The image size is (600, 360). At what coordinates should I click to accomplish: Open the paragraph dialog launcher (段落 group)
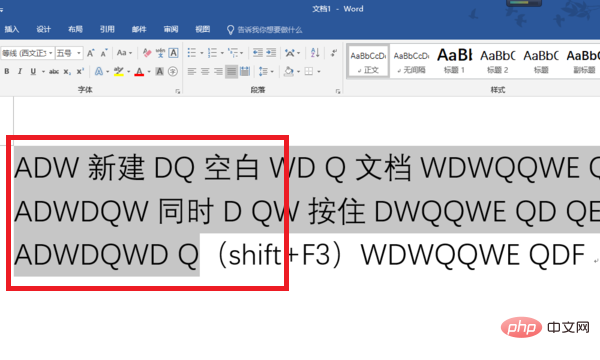[x=338, y=91]
